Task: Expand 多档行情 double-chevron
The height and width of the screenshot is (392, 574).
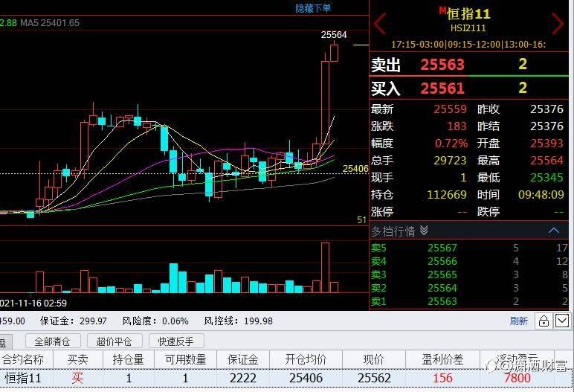Action: click(424, 231)
